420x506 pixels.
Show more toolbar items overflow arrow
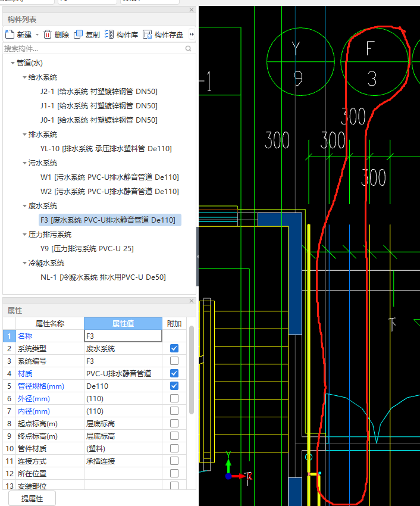pyautogui.click(x=192, y=34)
